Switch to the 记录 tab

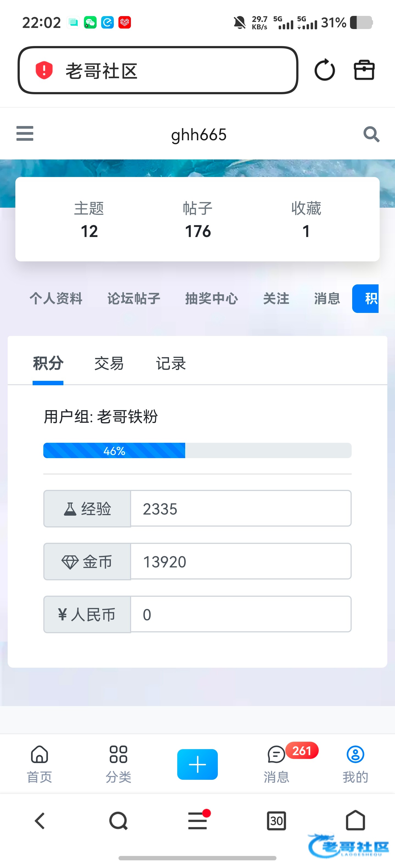point(171,364)
